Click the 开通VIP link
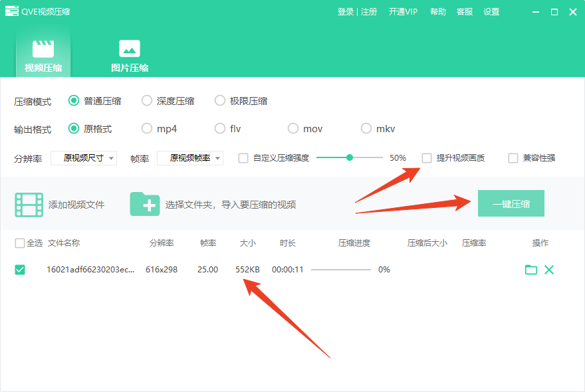The height and width of the screenshot is (392, 585). click(x=403, y=12)
